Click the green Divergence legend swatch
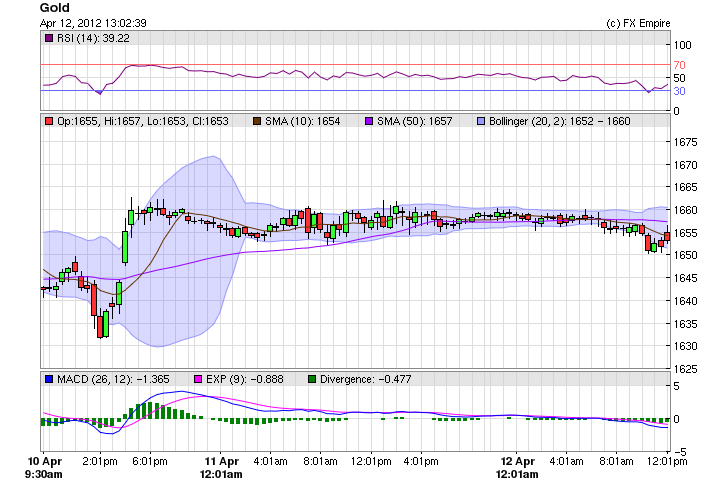 click(x=312, y=379)
